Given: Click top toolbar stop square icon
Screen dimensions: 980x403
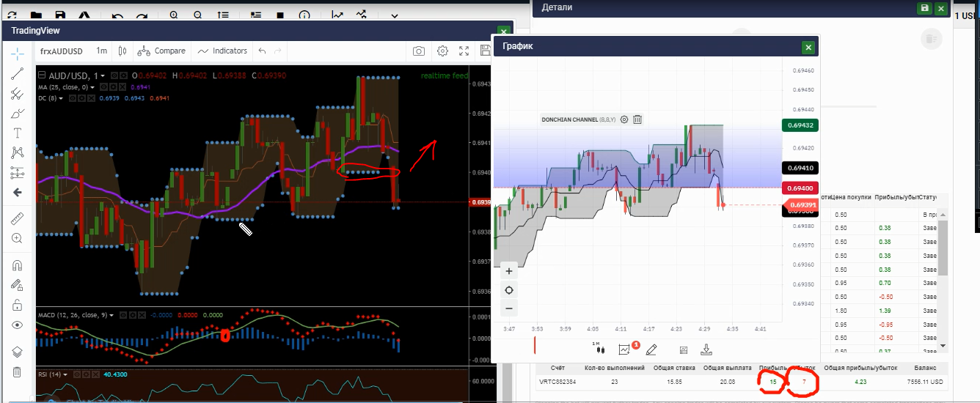Looking at the screenshot, I should click(x=280, y=14).
